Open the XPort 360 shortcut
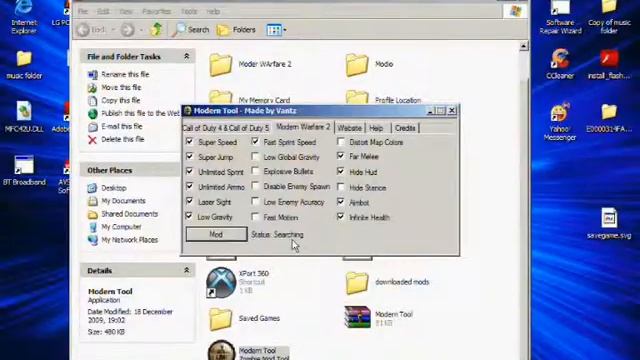Viewport: 640px width, 360px height. pos(238,282)
